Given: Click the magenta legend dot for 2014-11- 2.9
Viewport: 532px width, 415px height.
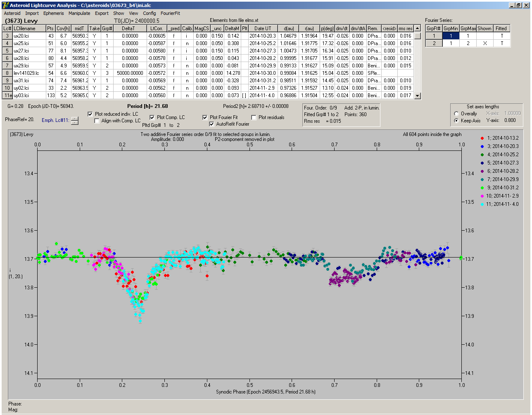Looking at the screenshot, I should pyautogui.click(x=482, y=196).
